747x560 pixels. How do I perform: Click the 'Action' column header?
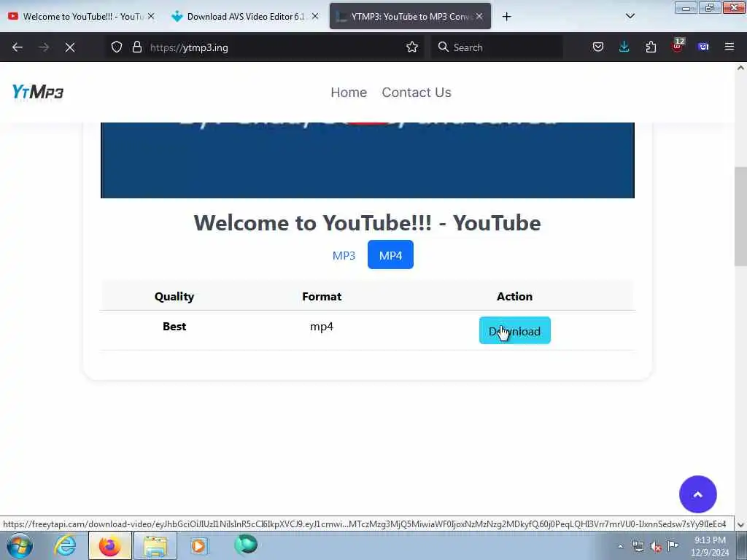pos(514,296)
